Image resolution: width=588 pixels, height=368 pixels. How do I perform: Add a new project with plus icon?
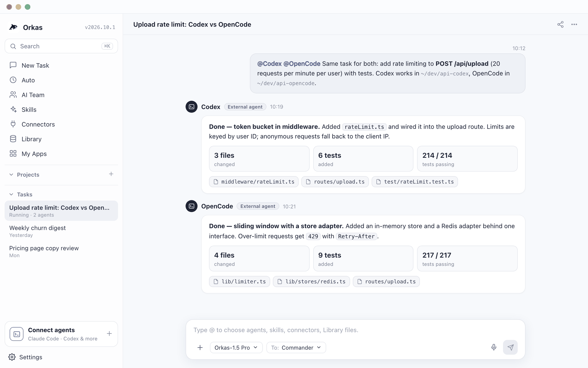point(111,174)
